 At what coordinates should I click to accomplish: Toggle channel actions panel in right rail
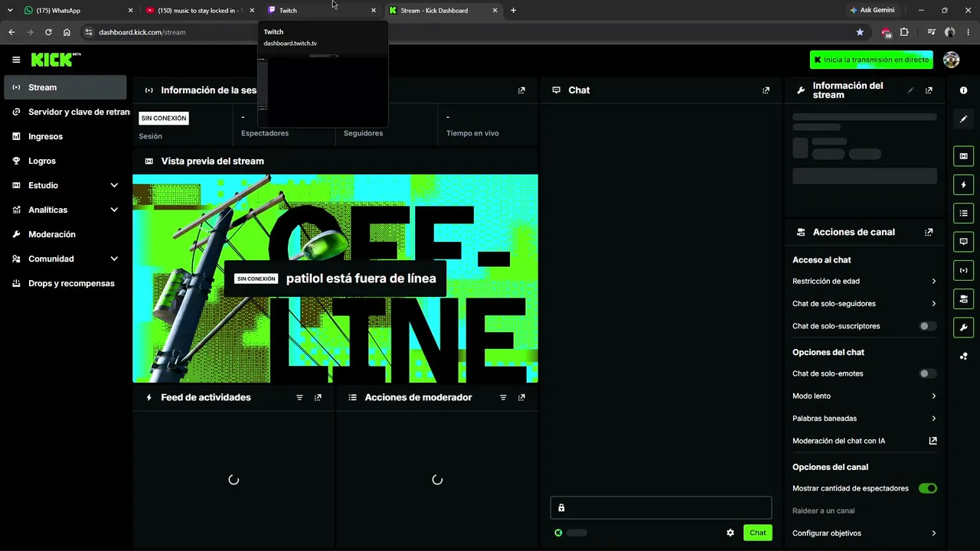click(x=963, y=298)
